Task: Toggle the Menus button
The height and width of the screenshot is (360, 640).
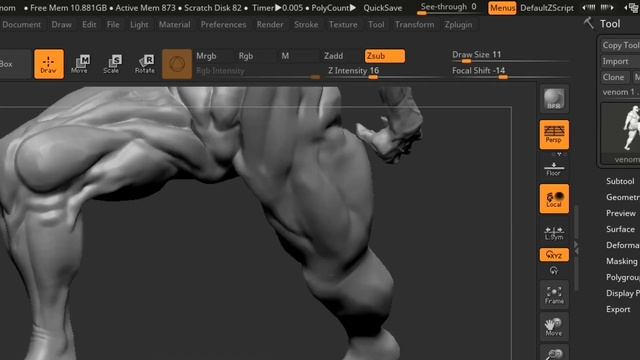Action: tap(502, 8)
